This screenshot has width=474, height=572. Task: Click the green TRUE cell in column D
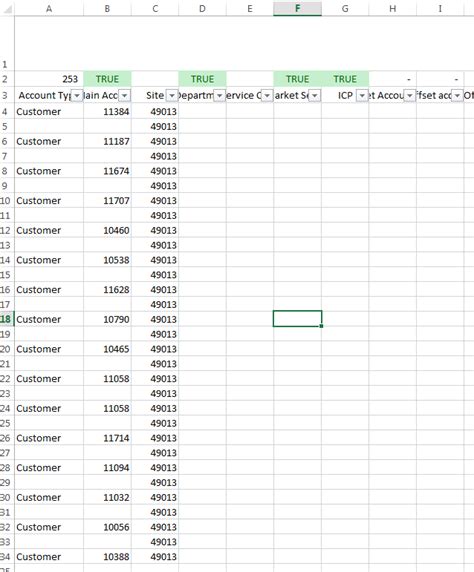tap(203, 79)
